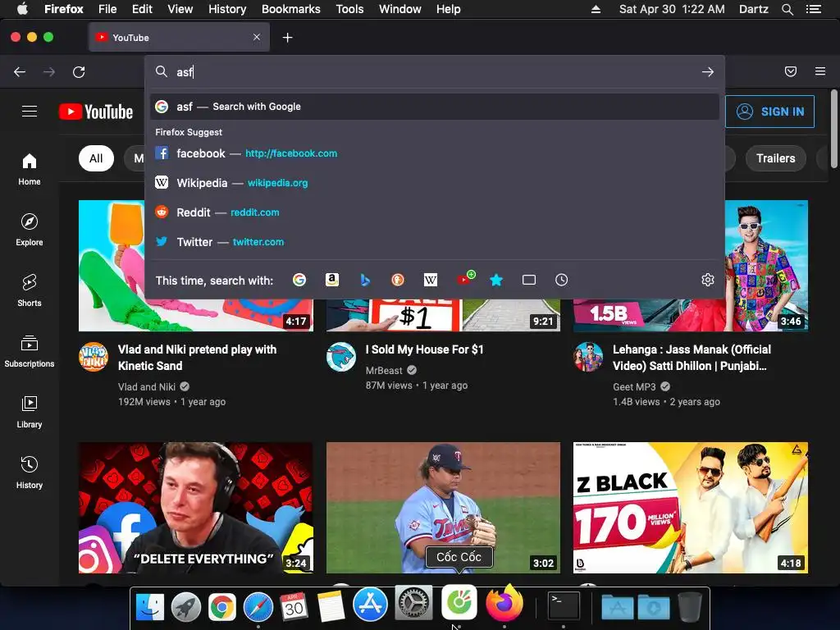
Task: Open the Tools menu in the menu bar
Action: pos(349,9)
